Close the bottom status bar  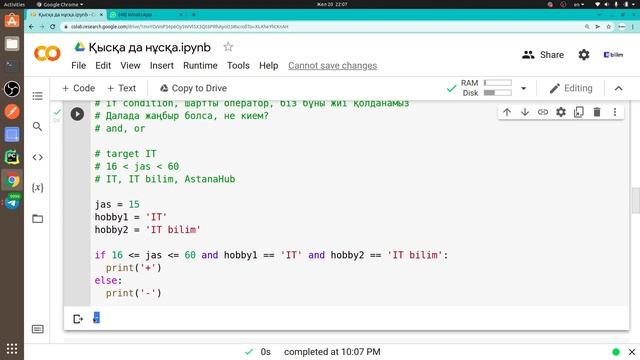(x=632, y=352)
